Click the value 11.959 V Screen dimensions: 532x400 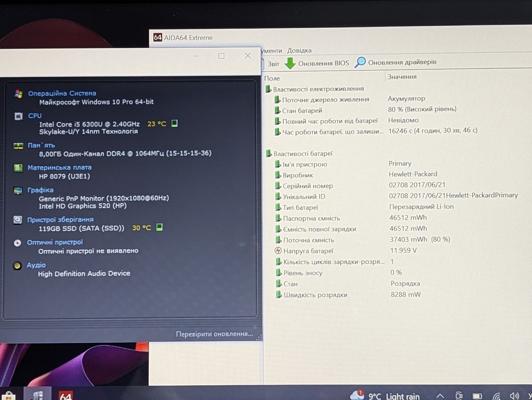pos(403,250)
